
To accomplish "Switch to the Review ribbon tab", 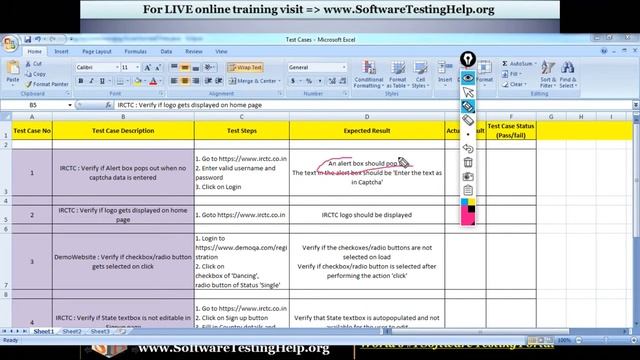I will 194,51.
